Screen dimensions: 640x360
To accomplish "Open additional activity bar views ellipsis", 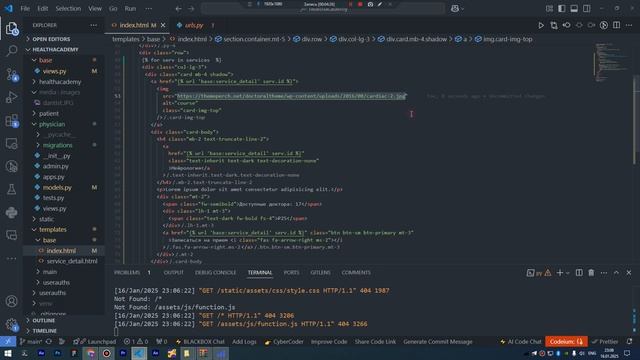I will [x=12, y=258].
